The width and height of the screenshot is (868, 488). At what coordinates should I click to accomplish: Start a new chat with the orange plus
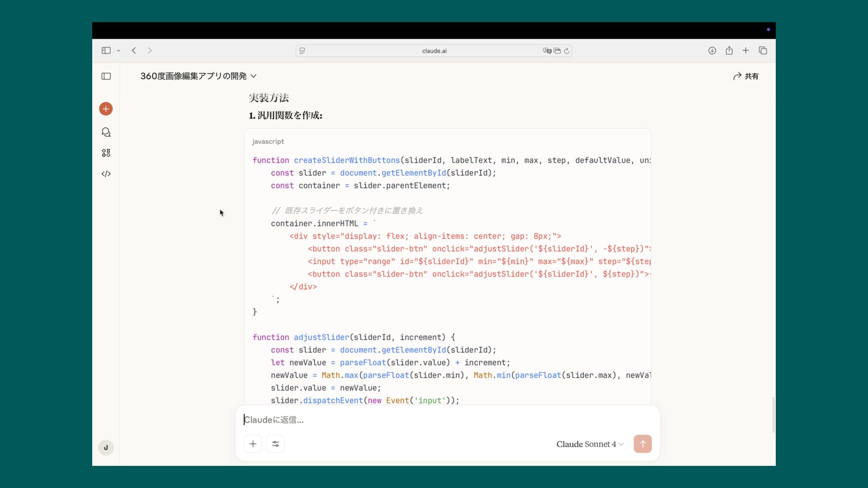click(x=106, y=109)
